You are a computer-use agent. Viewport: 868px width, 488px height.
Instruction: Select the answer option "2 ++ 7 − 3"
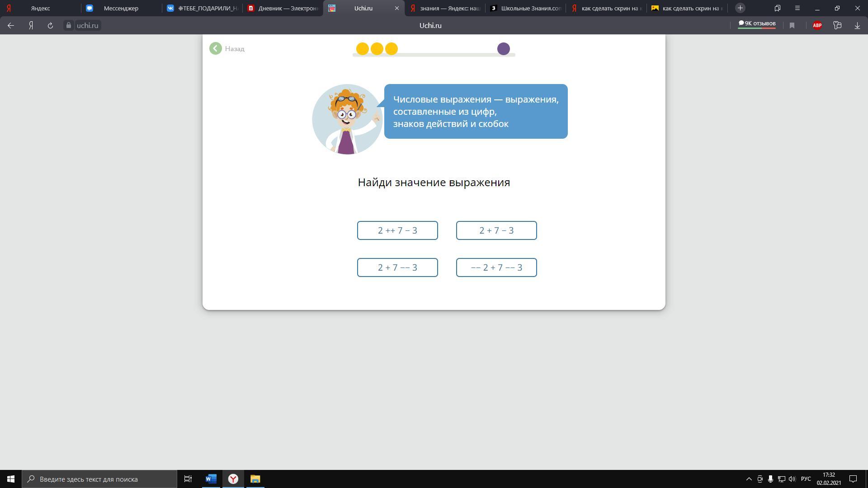click(x=397, y=230)
